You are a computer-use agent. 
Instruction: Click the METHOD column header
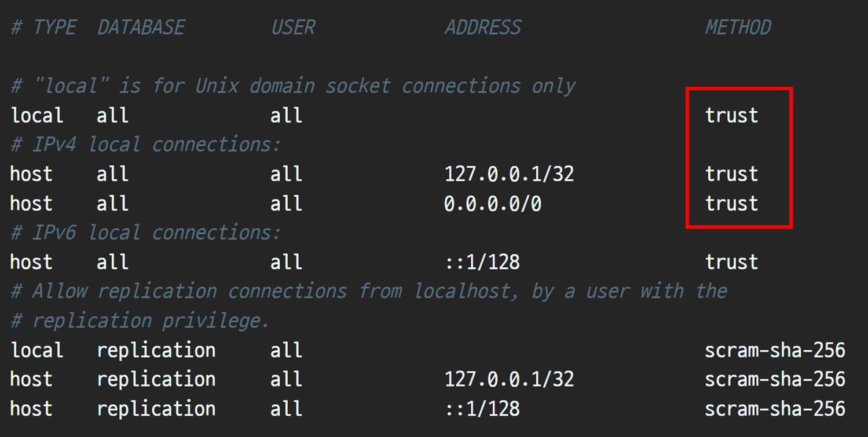738,27
